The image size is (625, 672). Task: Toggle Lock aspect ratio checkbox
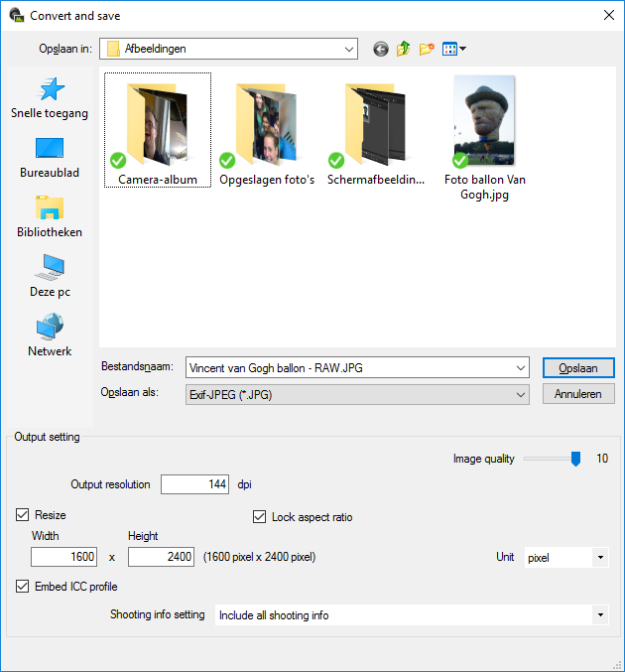coord(260,517)
